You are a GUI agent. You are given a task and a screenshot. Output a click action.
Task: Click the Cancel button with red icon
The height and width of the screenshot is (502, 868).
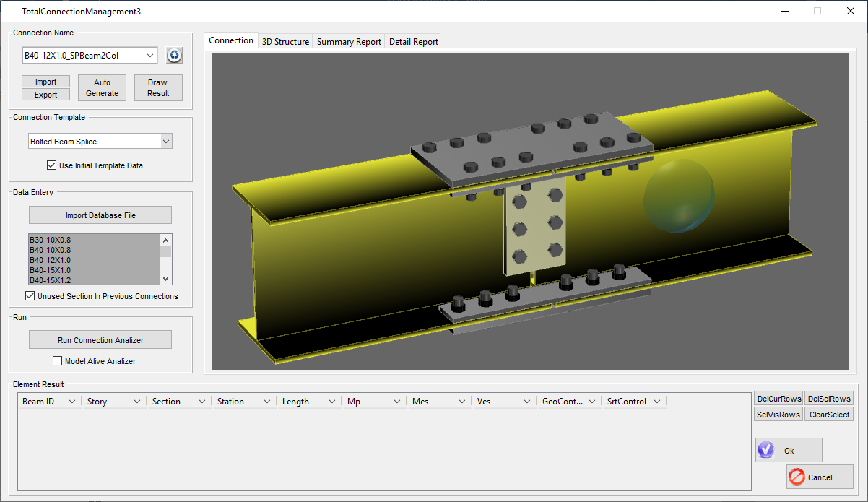point(820,477)
